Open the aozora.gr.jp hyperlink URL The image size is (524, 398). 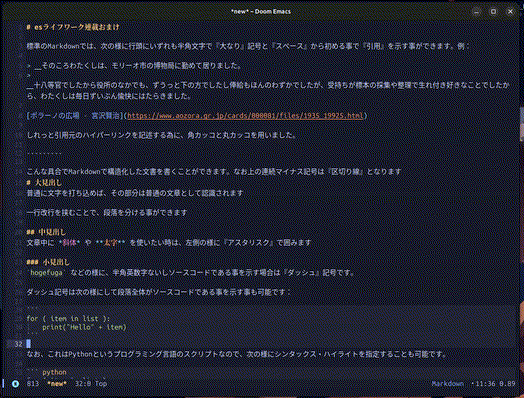[x=245, y=116]
